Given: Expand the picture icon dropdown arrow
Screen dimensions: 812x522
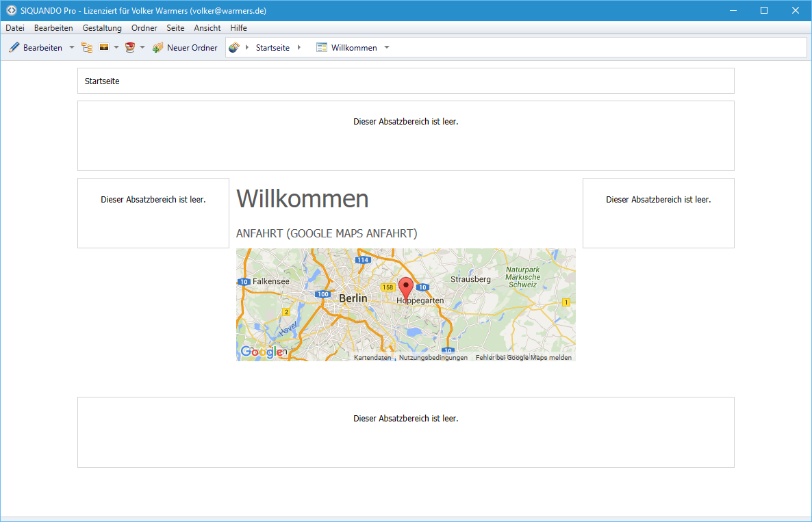Looking at the screenshot, I should [x=116, y=48].
